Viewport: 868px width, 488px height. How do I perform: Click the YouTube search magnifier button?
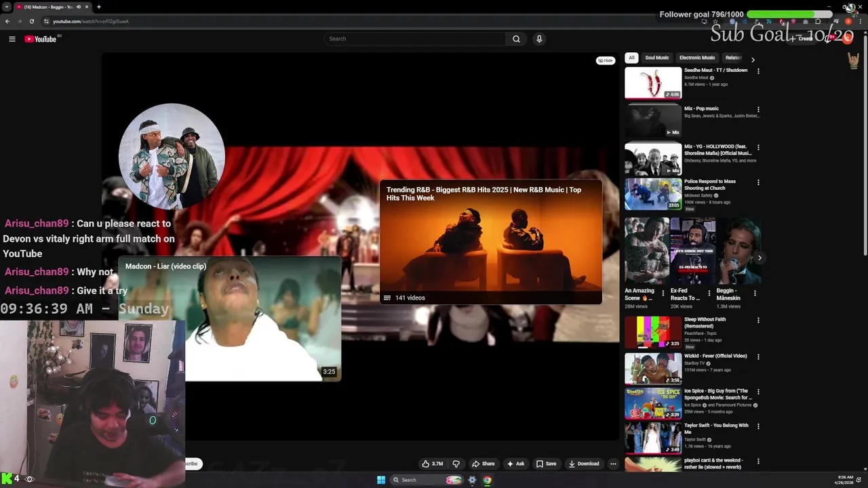516,39
